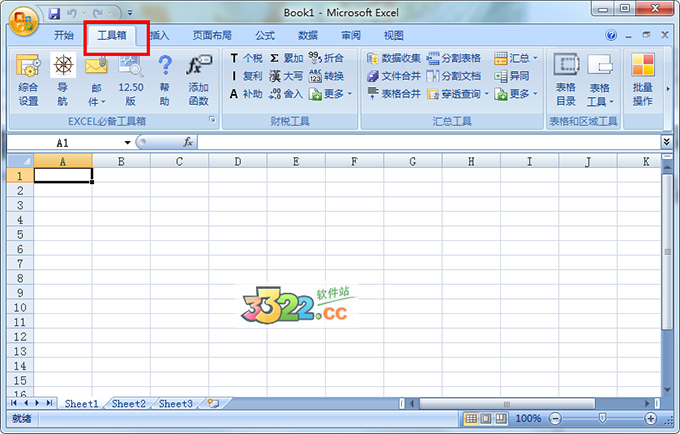Screen dimensions: 680x434
Task: Switch to Normal view in status bar
Action: click(471, 418)
